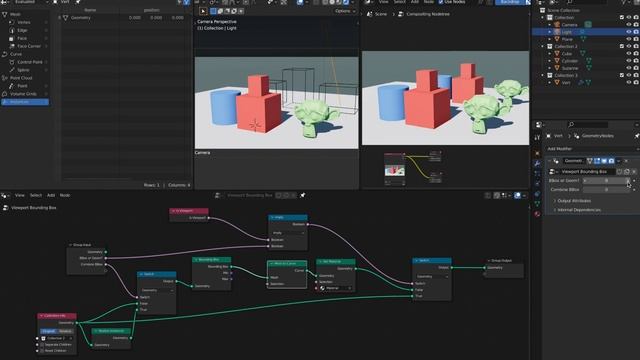Select Volume Grids in spreadsheet sidebar
The width and height of the screenshot is (640, 360).
[23, 94]
